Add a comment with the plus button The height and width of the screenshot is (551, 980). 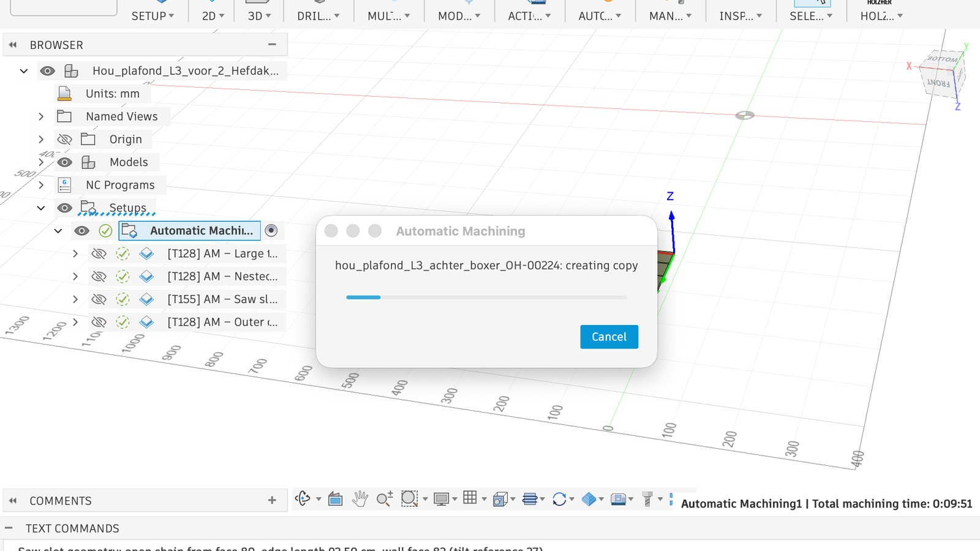pos(272,500)
